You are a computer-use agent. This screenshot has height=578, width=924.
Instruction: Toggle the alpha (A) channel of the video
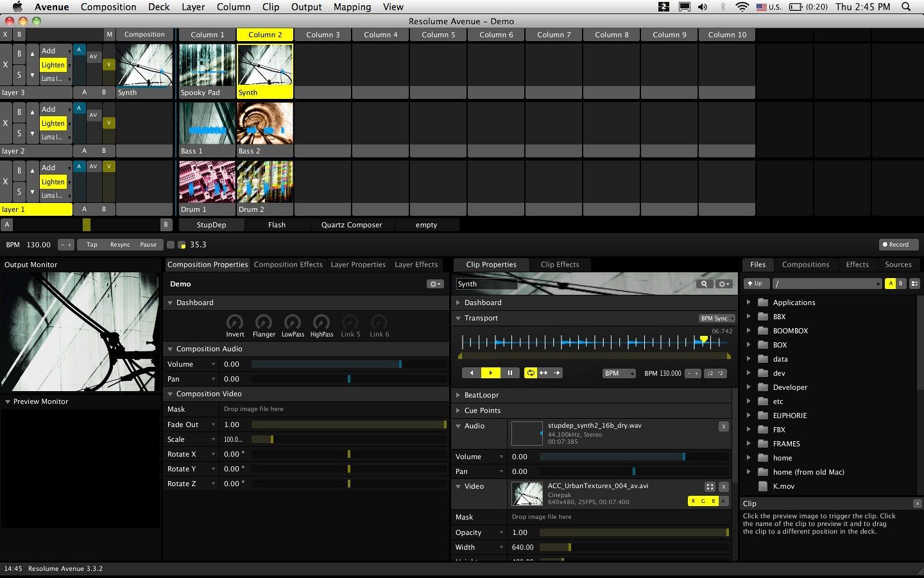pos(724,501)
